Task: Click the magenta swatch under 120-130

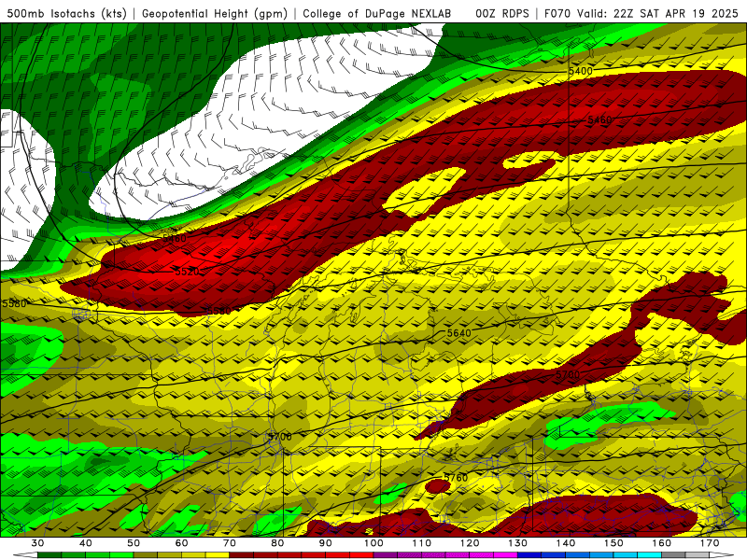Action: (x=505, y=555)
